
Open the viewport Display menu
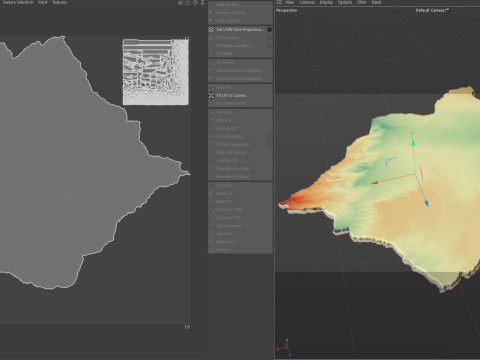pos(326,2)
